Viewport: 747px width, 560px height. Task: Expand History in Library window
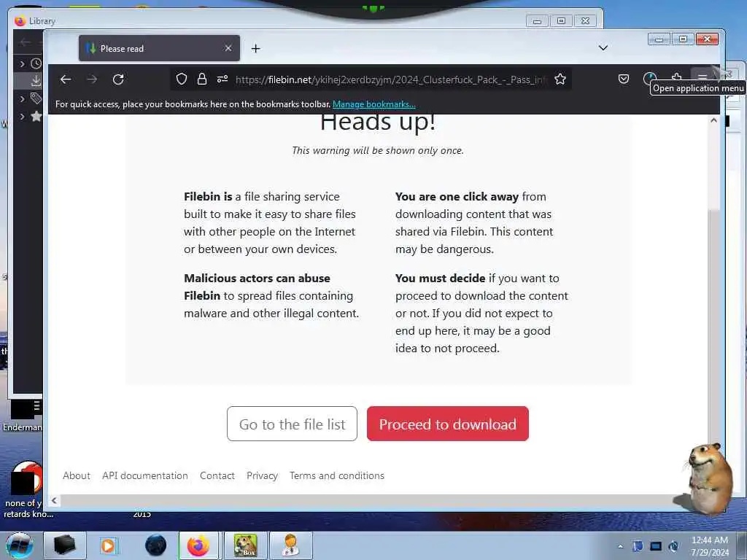[22, 63]
